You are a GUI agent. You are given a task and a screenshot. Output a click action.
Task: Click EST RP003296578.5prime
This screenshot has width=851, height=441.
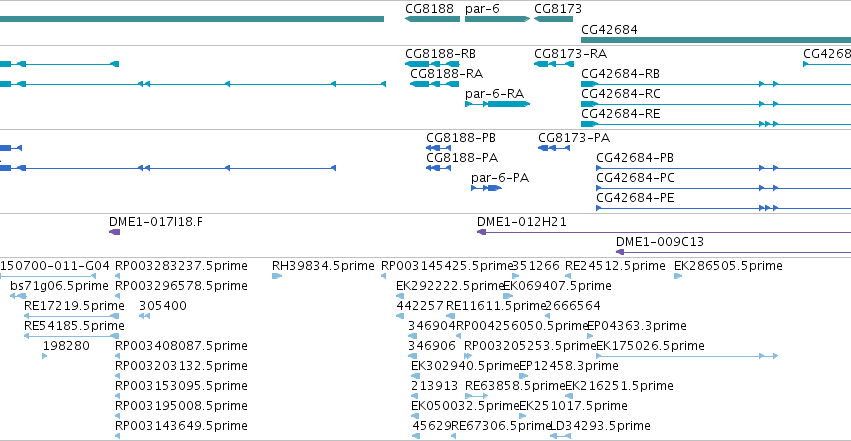tap(118, 296)
